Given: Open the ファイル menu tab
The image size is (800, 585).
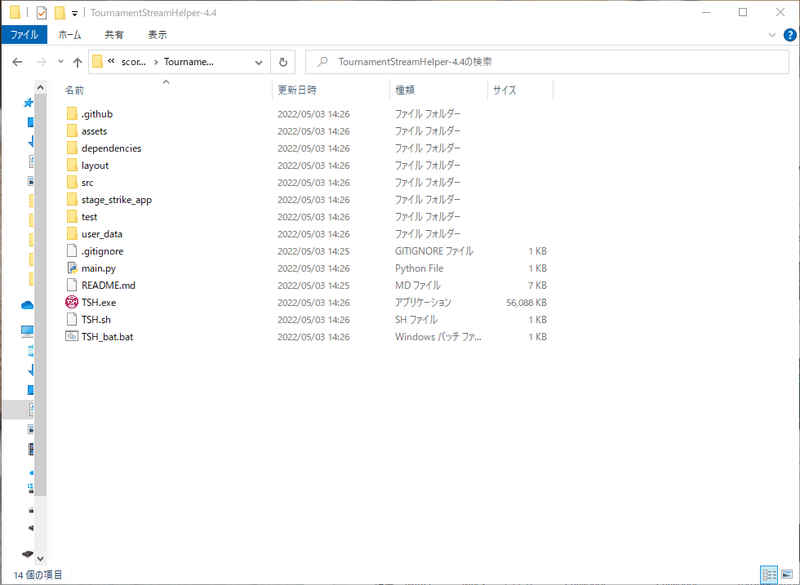Looking at the screenshot, I should 24,35.
